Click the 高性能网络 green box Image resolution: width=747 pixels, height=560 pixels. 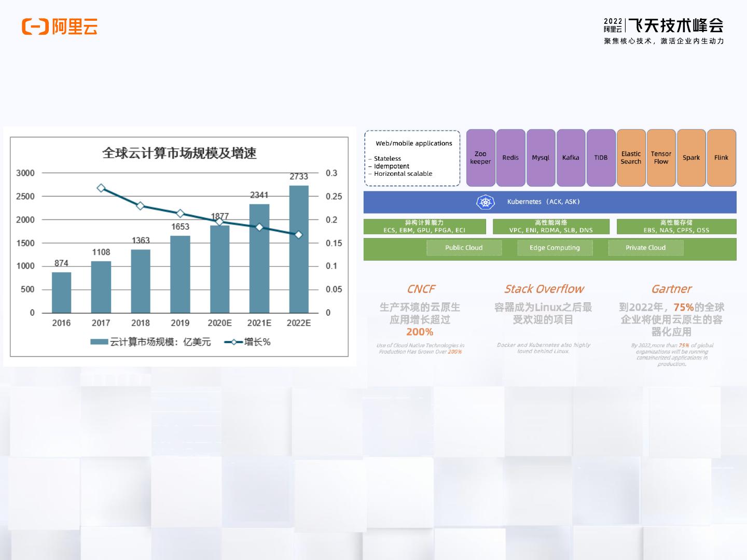[551, 227]
